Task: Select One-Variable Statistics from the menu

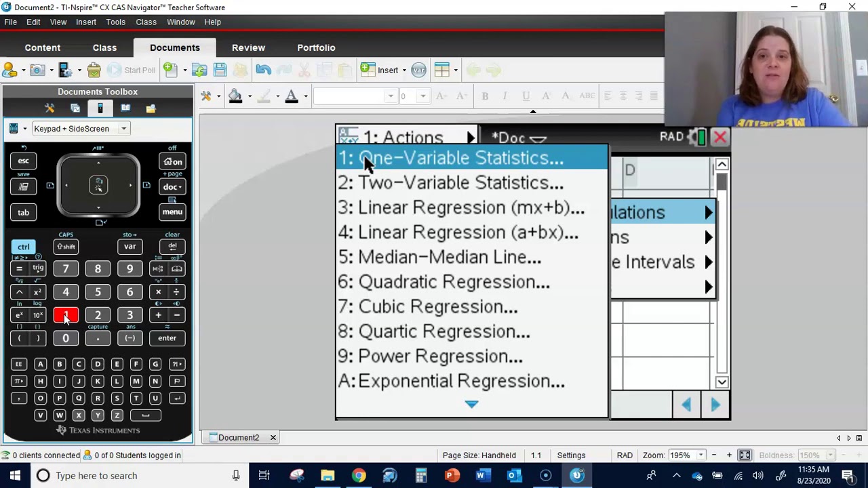Action: click(472, 158)
